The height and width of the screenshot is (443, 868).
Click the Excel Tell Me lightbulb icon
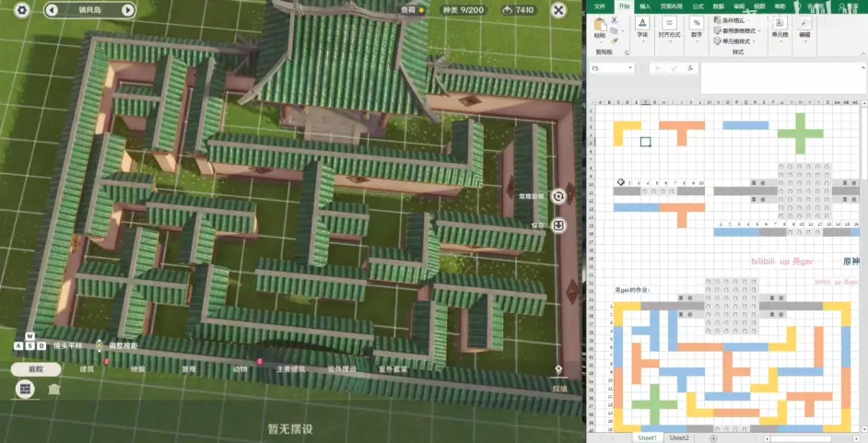tap(798, 6)
